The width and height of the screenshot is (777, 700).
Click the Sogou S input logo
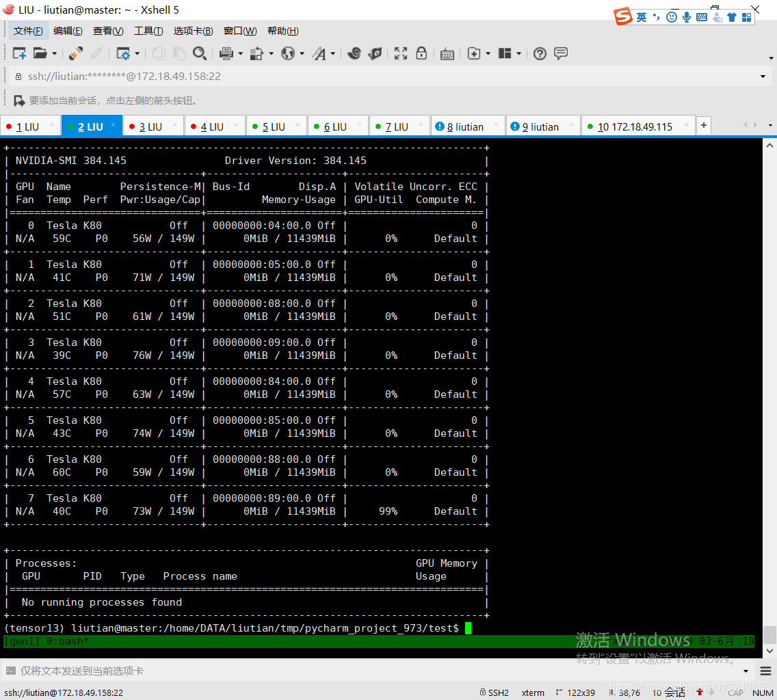[623, 16]
